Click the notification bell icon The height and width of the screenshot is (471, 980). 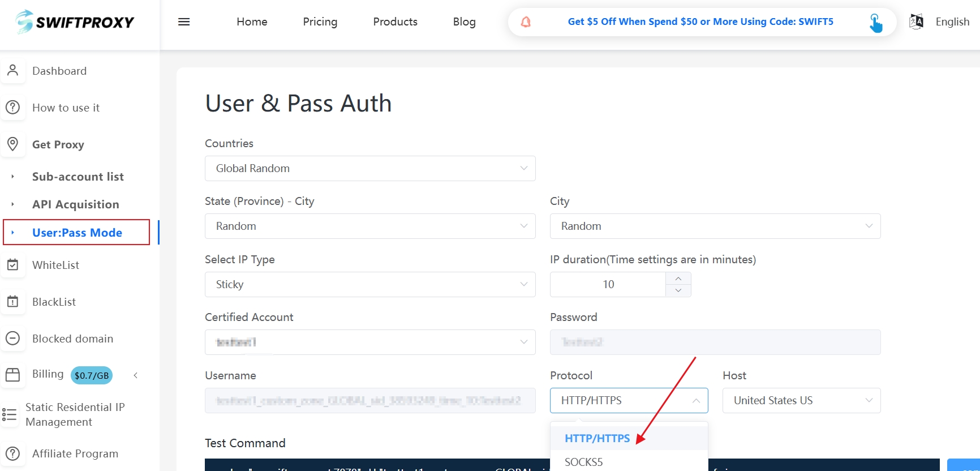(526, 22)
